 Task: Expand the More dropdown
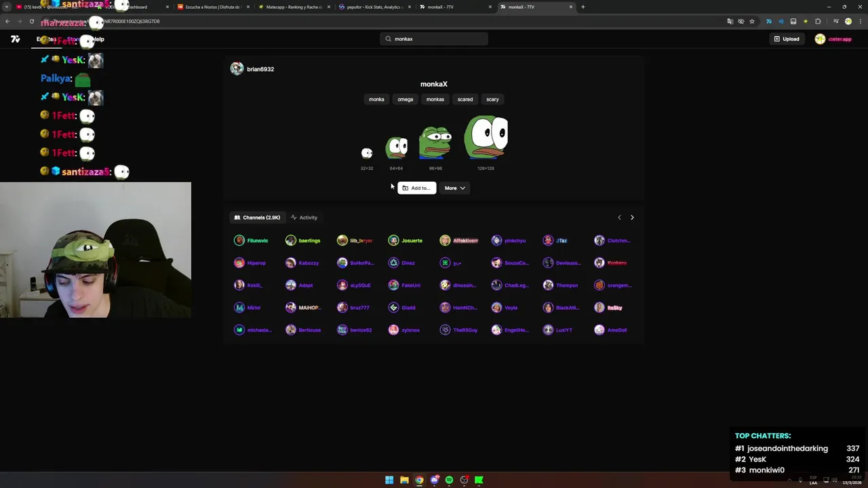[x=455, y=188]
